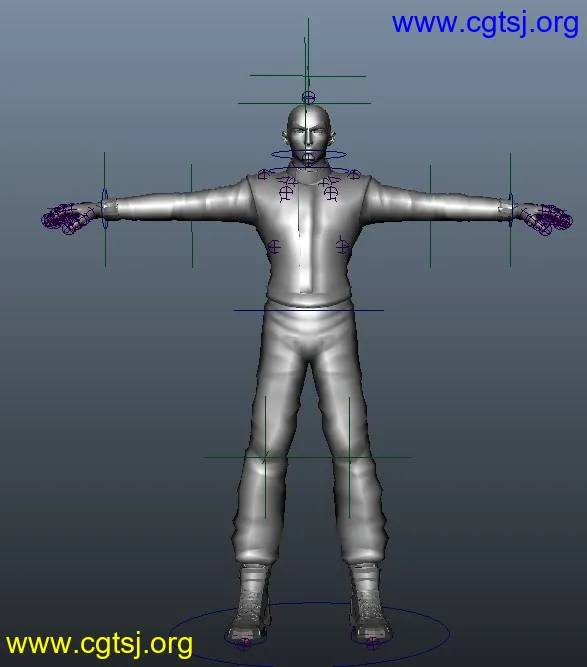Pick the finger controls cluster on viewport left hand

[x=68, y=219]
